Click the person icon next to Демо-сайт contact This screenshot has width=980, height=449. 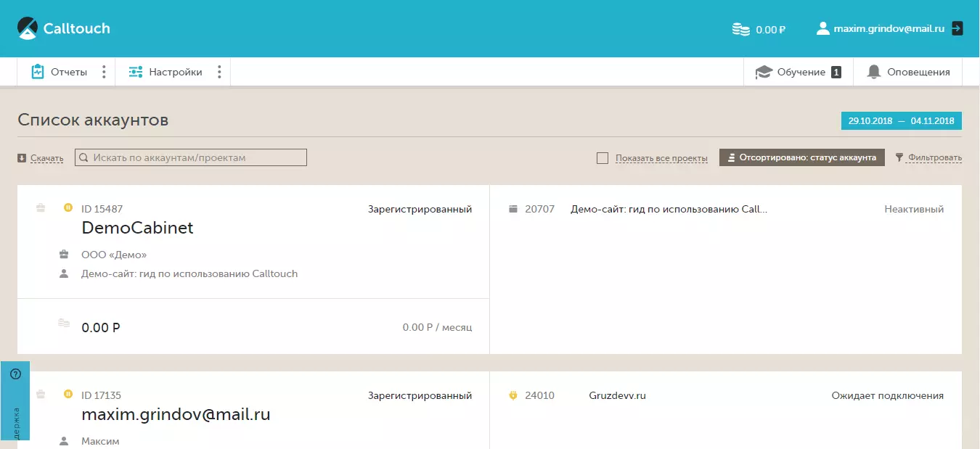64,273
